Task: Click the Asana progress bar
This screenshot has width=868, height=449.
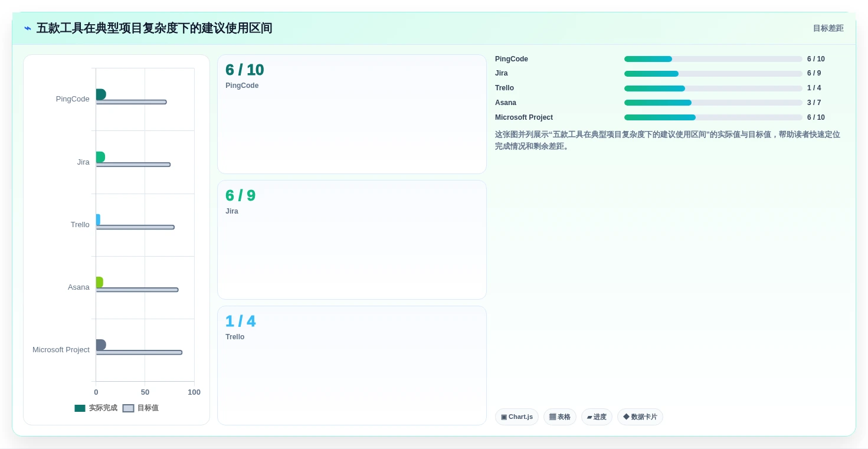Action: tap(713, 103)
